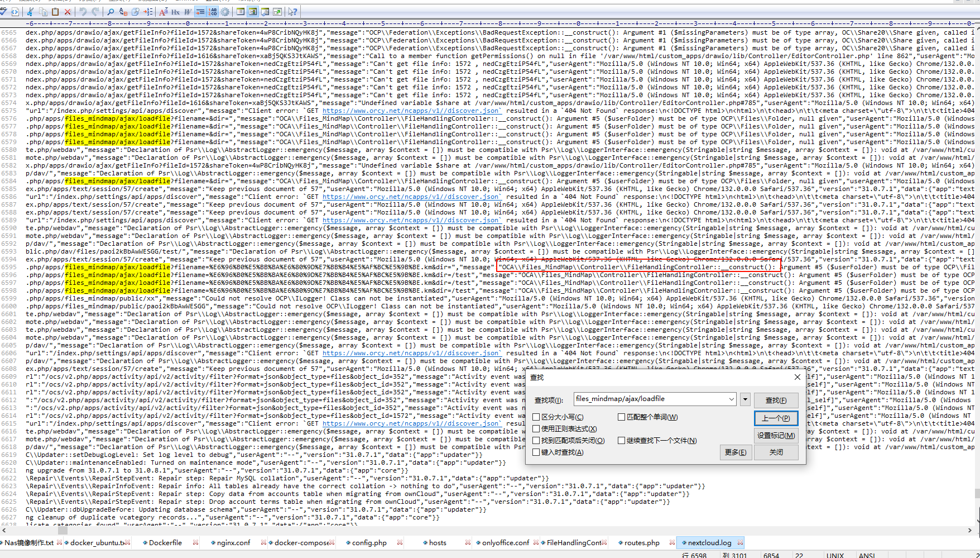Screen dimensions: 980x558
Task: Close the nextcloud.log tab
Action: 741,542
